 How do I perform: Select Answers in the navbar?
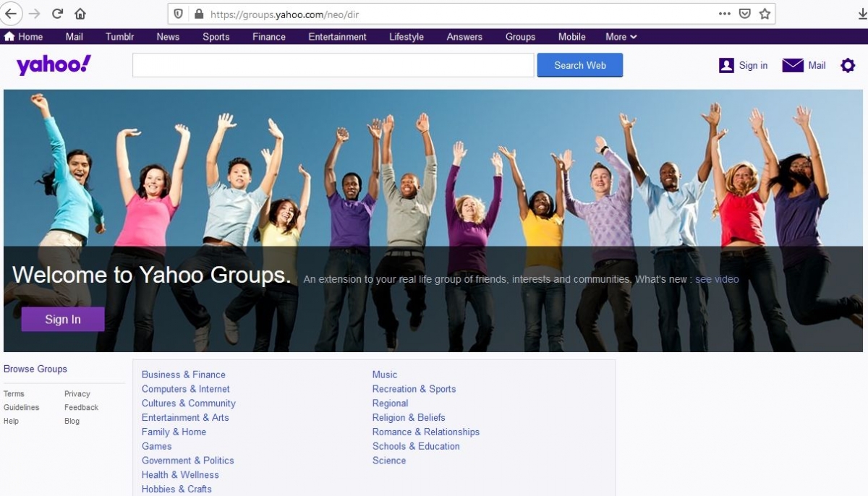[464, 37]
